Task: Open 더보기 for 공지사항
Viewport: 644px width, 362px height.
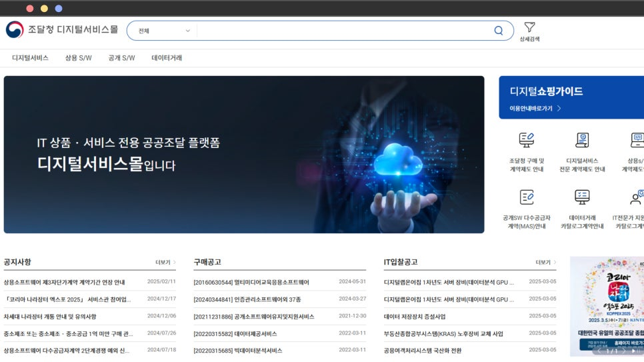Action: pos(165,262)
